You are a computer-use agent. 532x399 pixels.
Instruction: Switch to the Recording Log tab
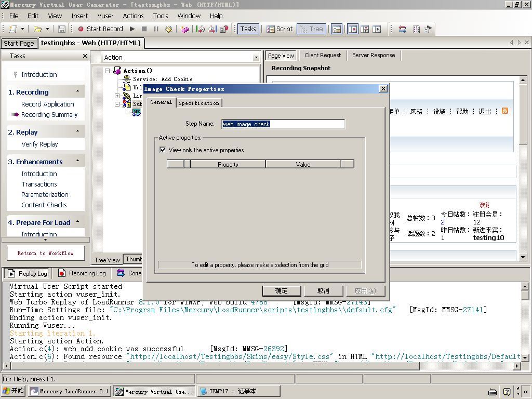(x=82, y=273)
